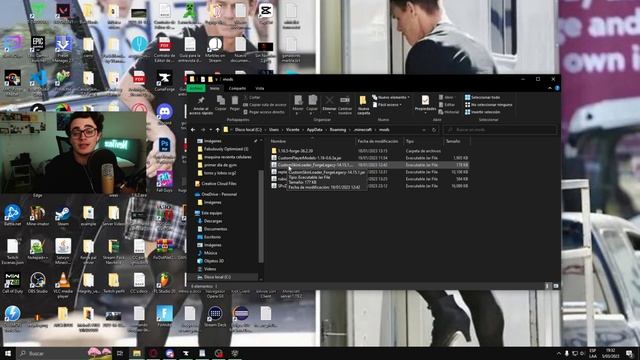Refresh the mods folder view
Viewport: 640px width, 360px height.
pyautogui.click(x=434, y=130)
